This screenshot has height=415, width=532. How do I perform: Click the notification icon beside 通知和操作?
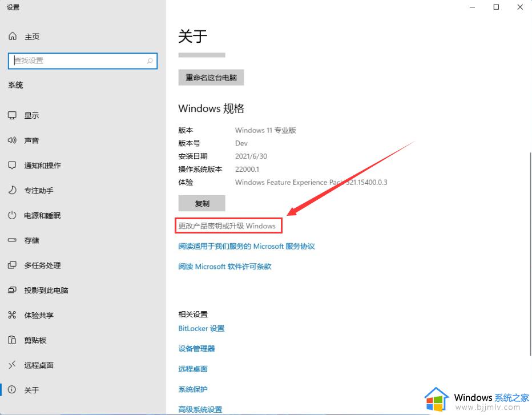12,165
